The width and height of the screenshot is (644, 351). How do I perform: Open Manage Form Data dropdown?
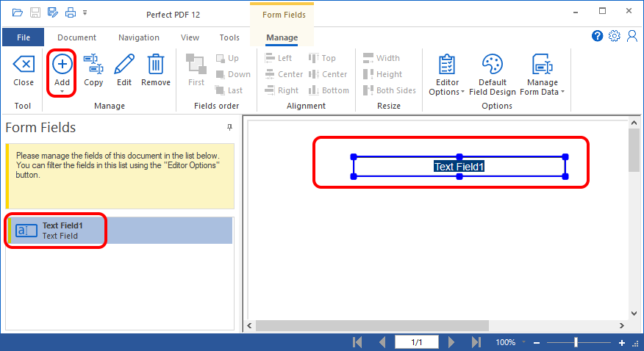[542, 75]
